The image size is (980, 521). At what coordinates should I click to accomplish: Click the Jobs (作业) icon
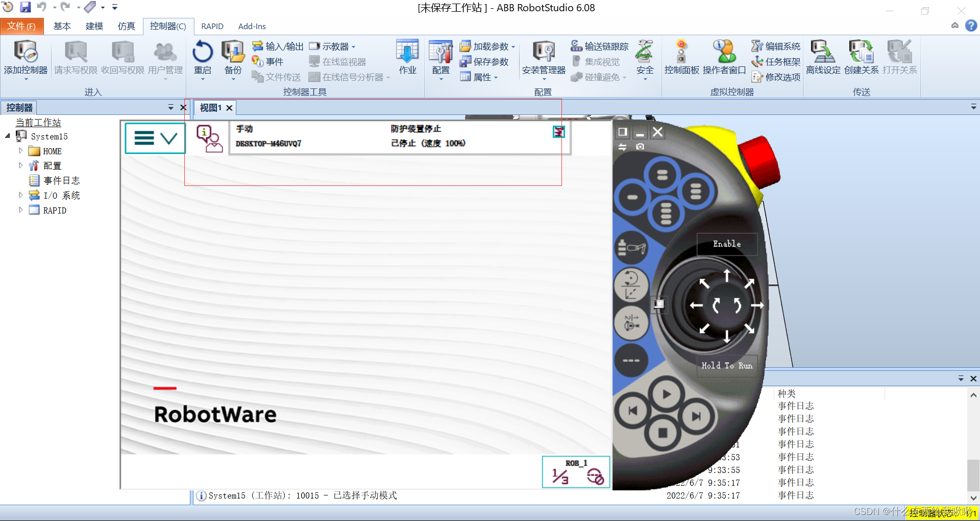(x=407, y=58)
